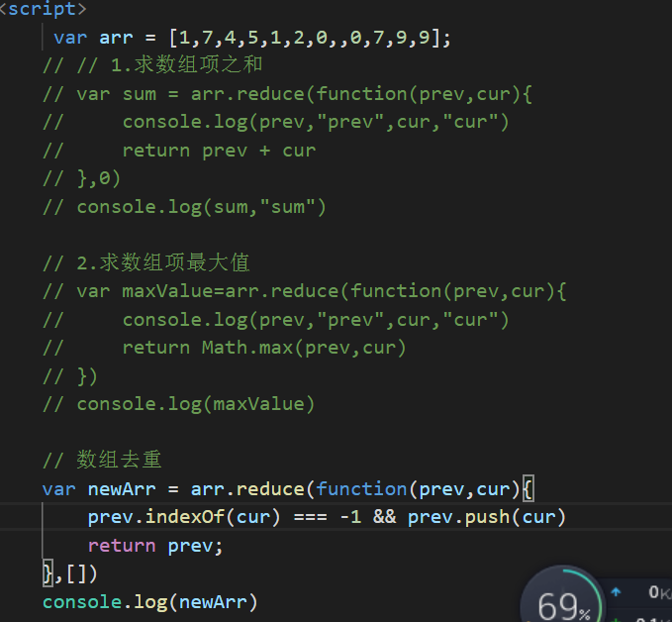The height and width of the screenshot is (622, 672).
Task: Click the reduce method in newArr line
Action: (x=270, y=489)
